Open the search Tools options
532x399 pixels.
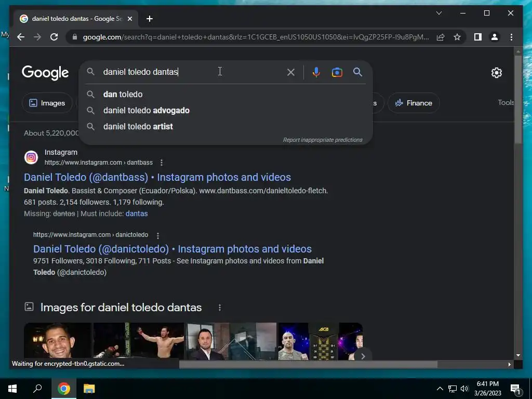pos(506,102)
